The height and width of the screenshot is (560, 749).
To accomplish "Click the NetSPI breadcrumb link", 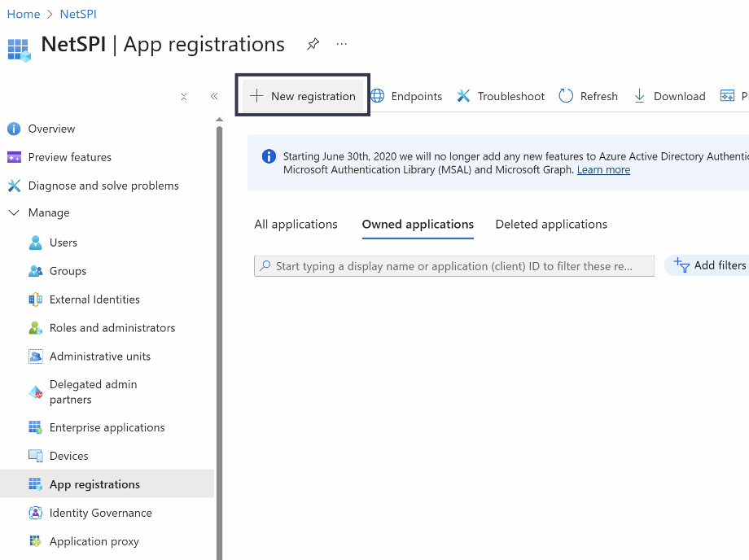I will click(x=78, y=15).
